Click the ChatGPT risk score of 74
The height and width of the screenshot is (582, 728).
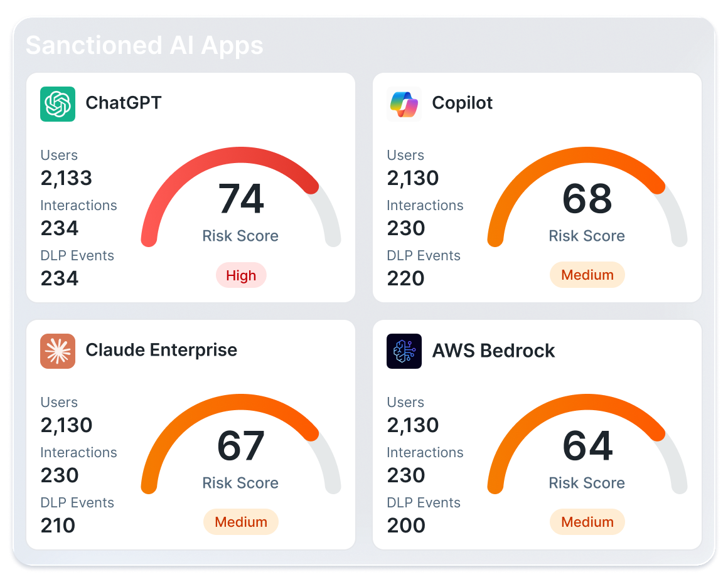coord(241,199)
